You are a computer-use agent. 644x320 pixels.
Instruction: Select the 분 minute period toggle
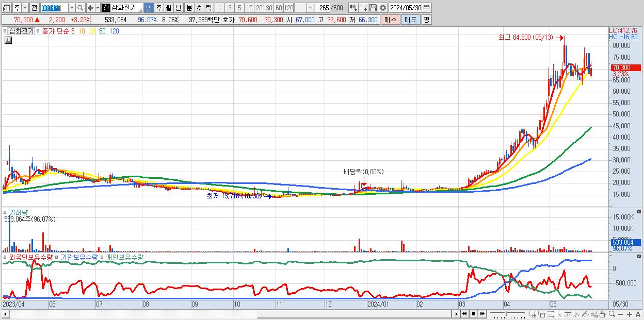189,8
